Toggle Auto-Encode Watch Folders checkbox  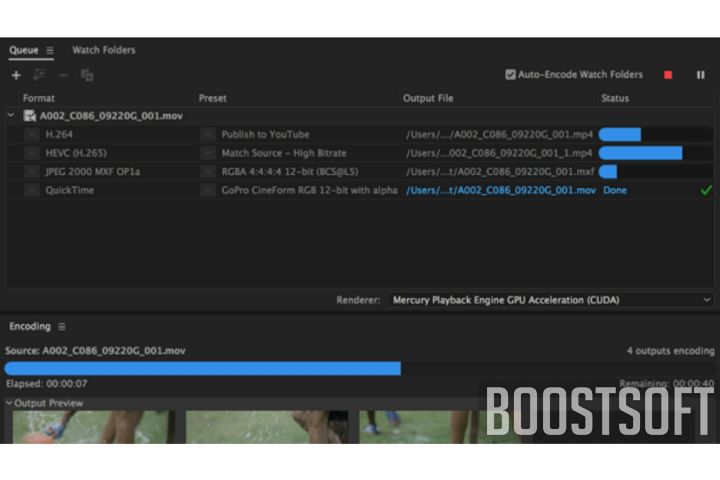click(510, 74)
